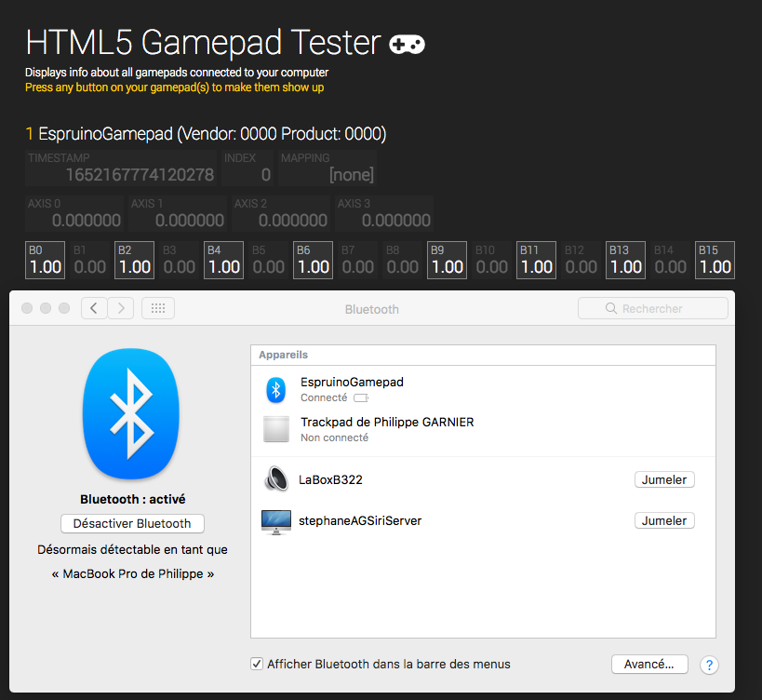The height and width of the screenshot is (700, 762).
Task: Go forward with the right chevron button
Action: click(x=121, y=308)
